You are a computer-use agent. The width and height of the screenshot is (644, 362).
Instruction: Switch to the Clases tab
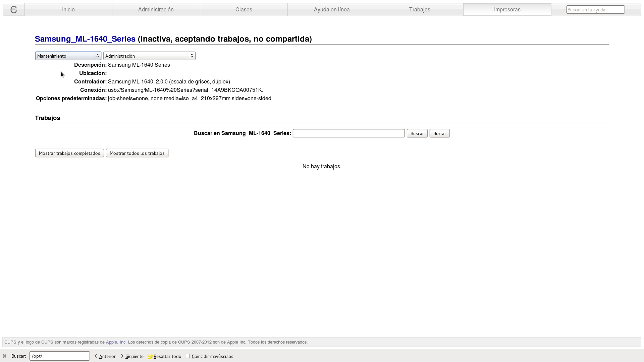(x=244, y=10)
